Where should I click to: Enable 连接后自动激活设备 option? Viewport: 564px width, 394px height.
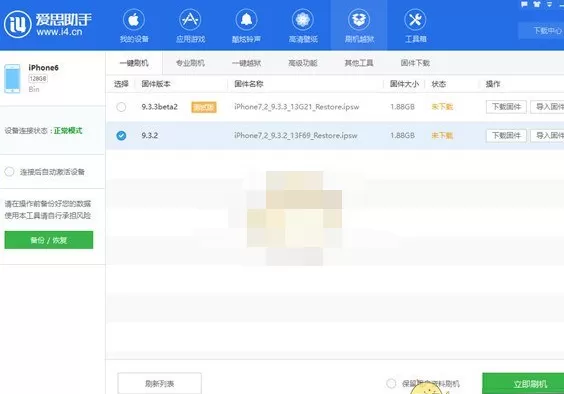(9, 172)
